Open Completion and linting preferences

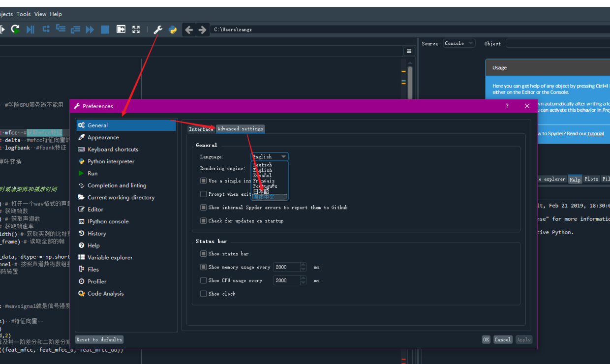[x=126, y=185]
